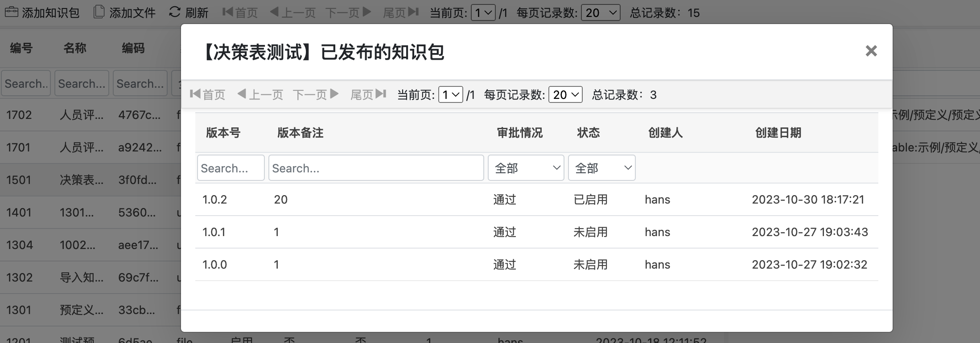This screenshot has width=980, height=343.
Task: Sort by 创建日期 column header
Action: click(x=778, y=133)
